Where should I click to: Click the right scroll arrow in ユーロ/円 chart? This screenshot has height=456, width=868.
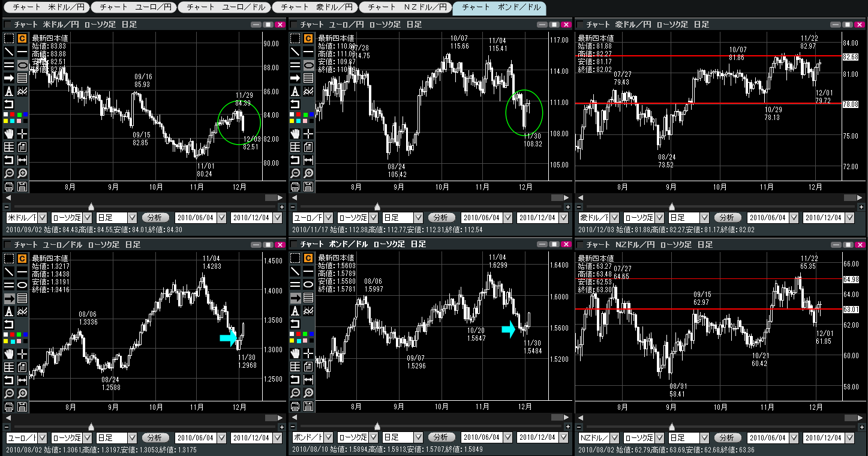(x=567, y=197)
